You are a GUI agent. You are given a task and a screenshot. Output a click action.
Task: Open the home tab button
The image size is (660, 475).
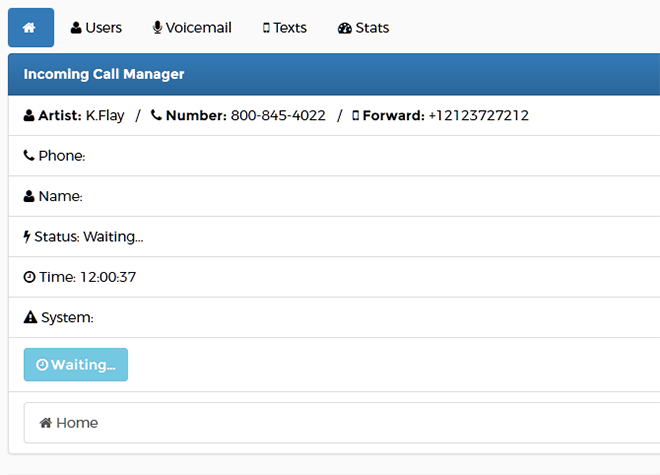[31, 27]
